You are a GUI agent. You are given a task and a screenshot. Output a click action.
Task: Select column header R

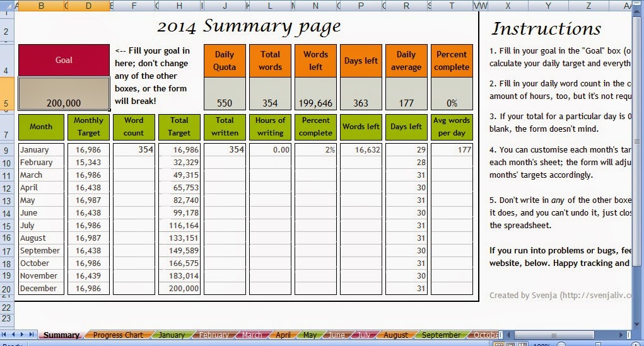[406, 6]
